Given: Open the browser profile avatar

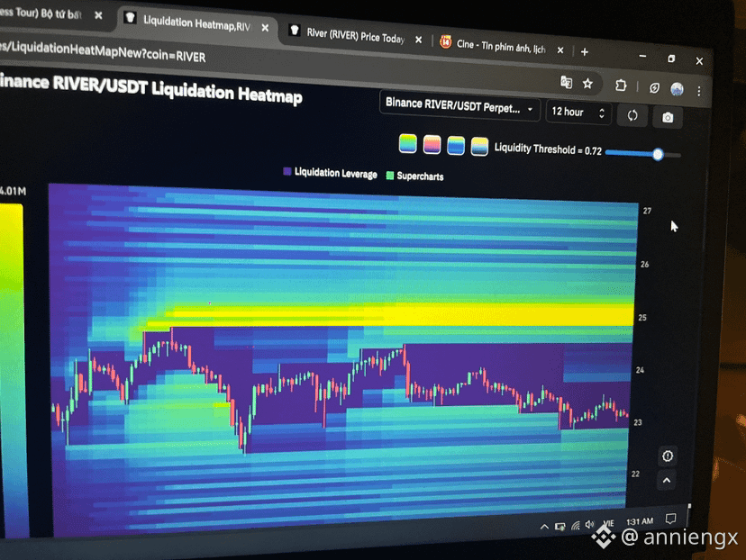Looking at the screenshot, I should tap(677, 89).
